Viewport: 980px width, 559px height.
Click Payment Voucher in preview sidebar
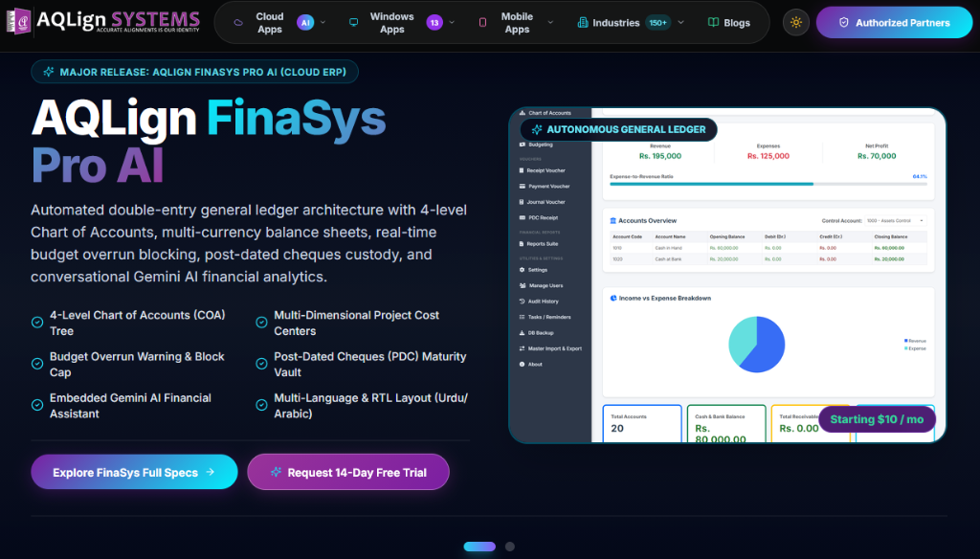(545, 187)
